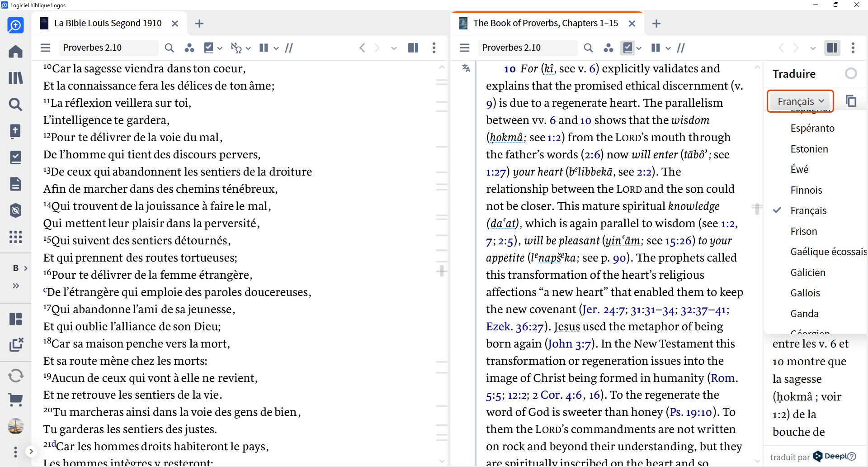Open the checklist workflow icon in the sidebar
The height and width of the screenshot is (467, 868).
pyautogui.click(x=15, y=157)
